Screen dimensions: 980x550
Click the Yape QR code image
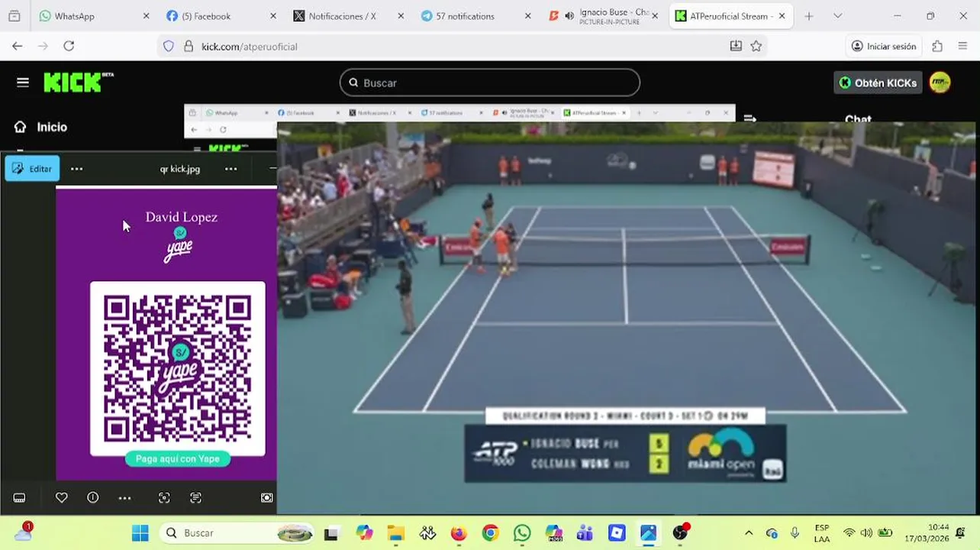click(178, 369)
